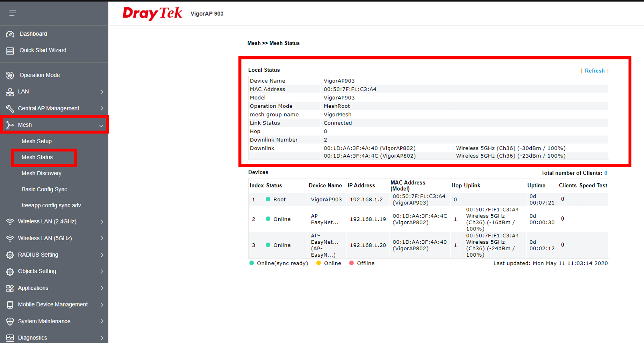Expand Central AP Management arrow
Image resolution: width=644 pixels, height=343 pixels.
pyautogui.click(x=102, y=108)
